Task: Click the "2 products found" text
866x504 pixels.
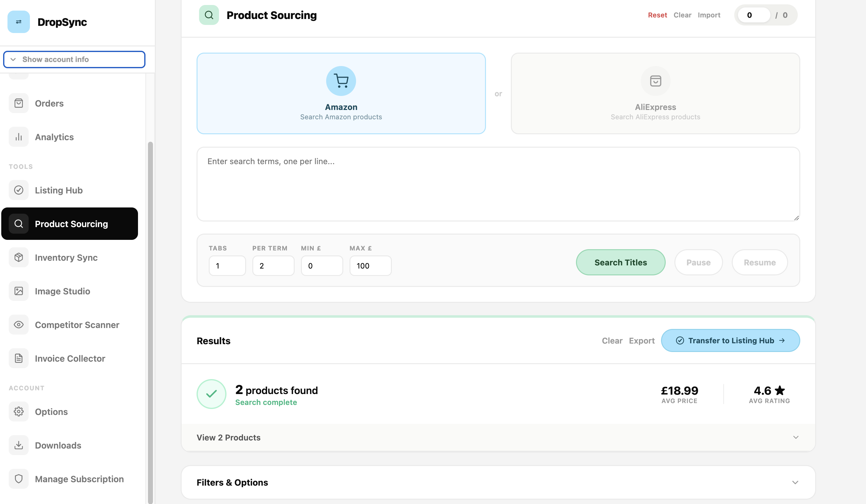Action: pos(277,390)
